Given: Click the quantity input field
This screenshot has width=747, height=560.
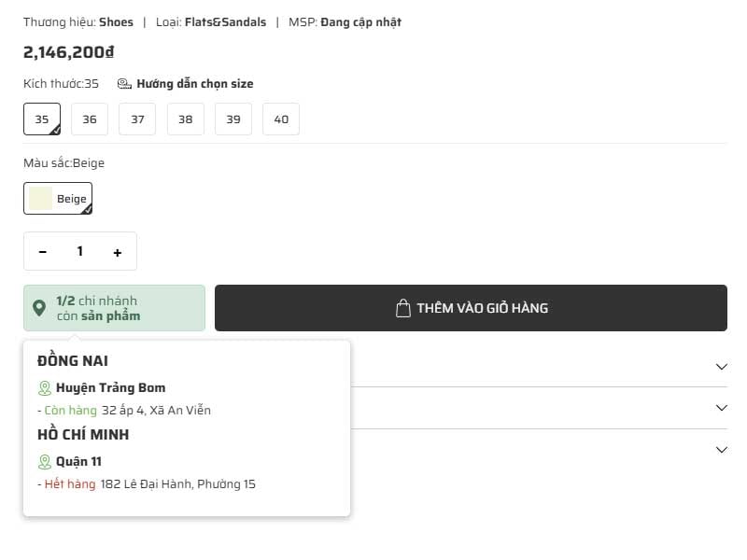Looking at the screenshot, I should (80, 252).
